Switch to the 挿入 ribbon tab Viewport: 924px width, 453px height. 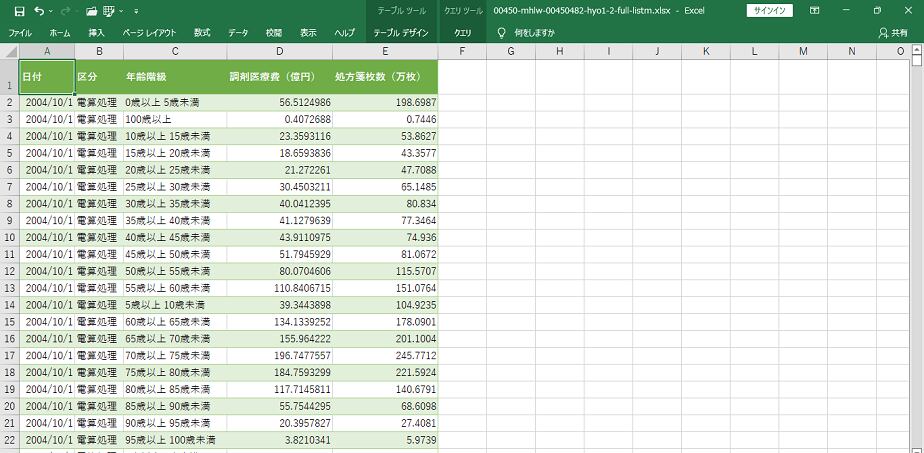96,33
